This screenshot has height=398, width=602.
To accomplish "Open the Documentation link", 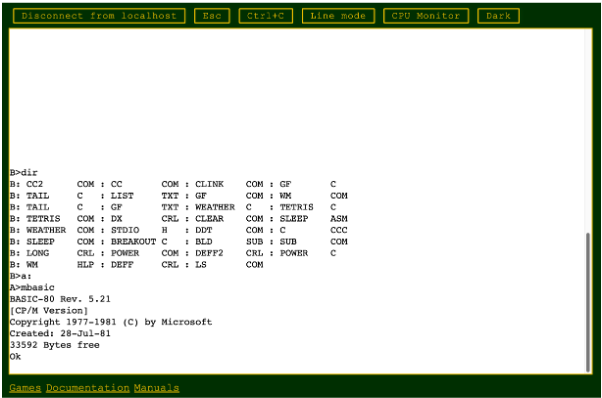I will pos(88,388).
